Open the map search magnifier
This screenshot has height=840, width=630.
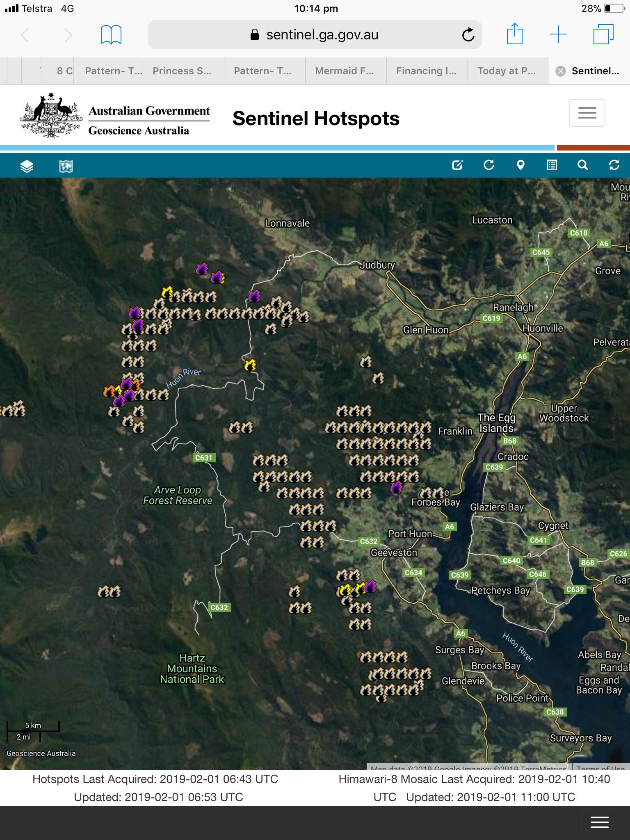pyautogui.click(x=583, y=165)
